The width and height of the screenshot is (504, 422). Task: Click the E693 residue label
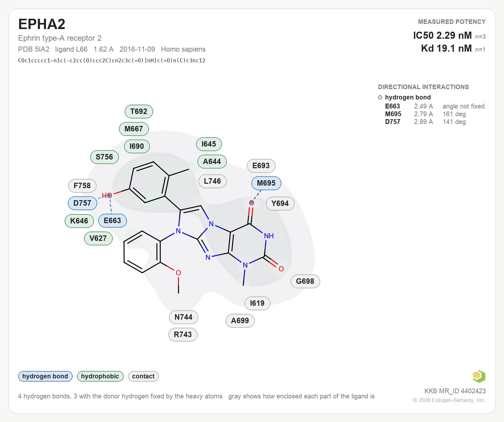[x=261, y=166]
